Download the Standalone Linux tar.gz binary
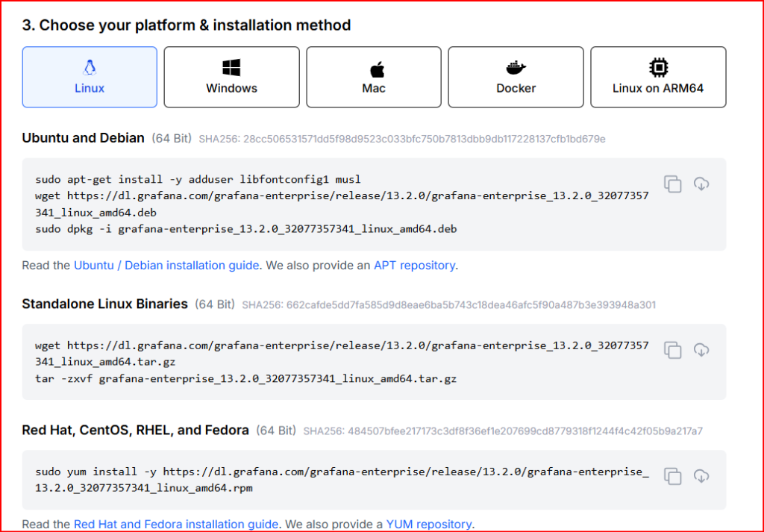The height and width of the screenshot is (532, 764). [x=701, y=350]
